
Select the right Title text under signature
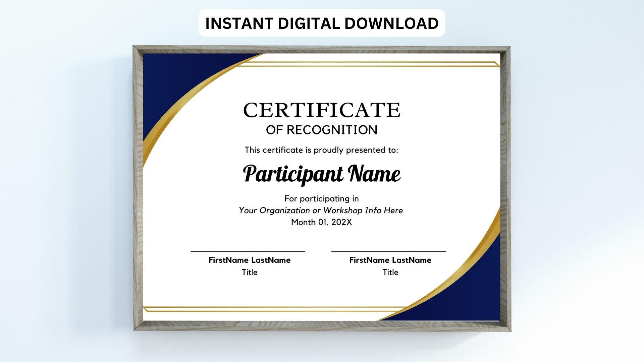coord(390,273)
